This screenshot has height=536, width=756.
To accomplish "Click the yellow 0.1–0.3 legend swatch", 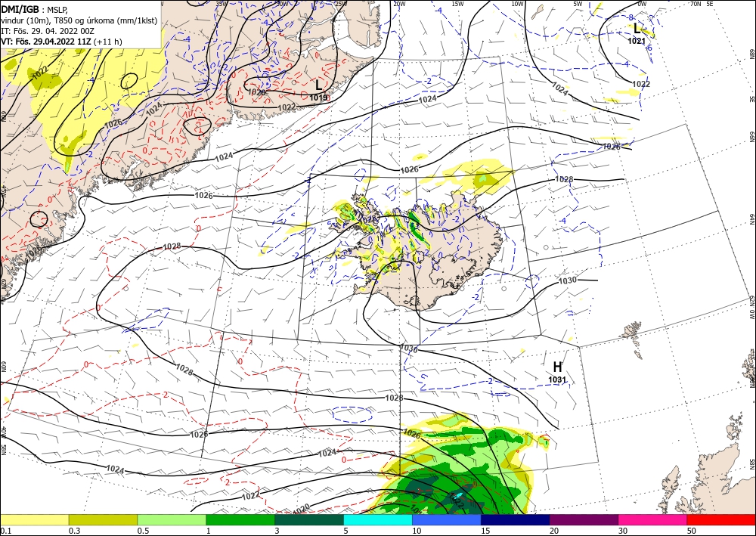I will point(34,519).
